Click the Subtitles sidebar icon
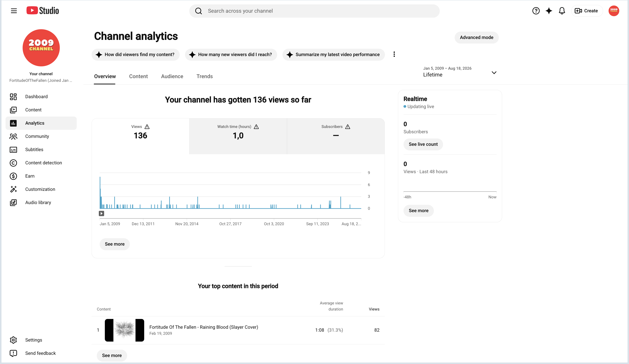This screenshot has width=629, height=364. click(13, 149)
